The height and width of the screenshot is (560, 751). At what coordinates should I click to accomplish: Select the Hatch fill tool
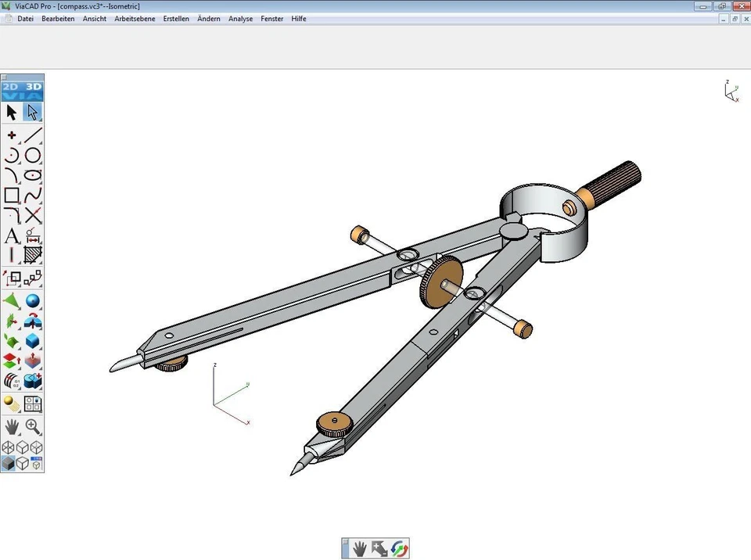point(32,254)
